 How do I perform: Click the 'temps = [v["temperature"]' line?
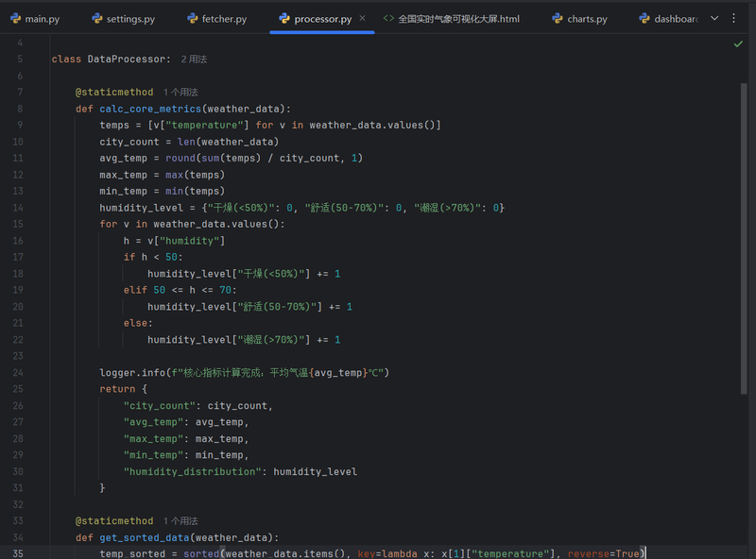coord(270,126)
